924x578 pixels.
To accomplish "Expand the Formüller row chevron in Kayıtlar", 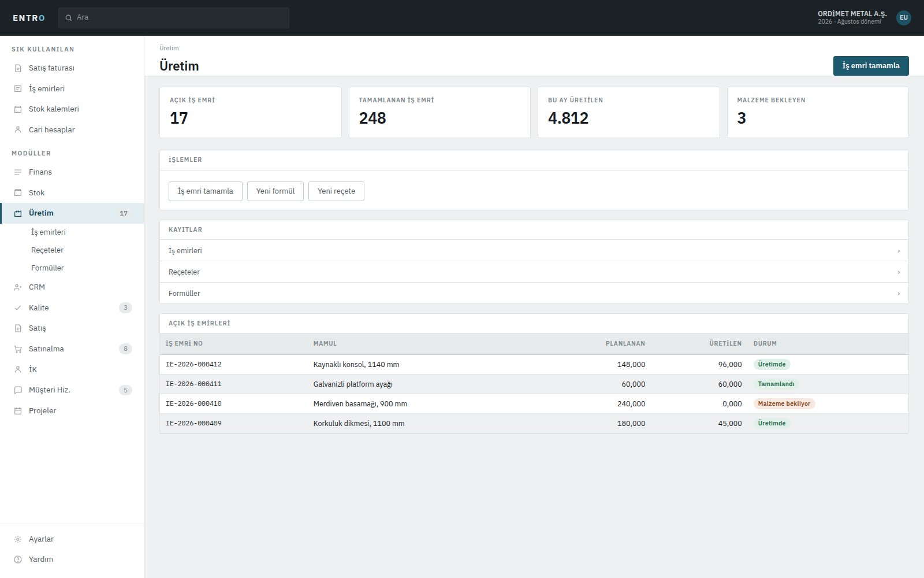I will 899,294.
